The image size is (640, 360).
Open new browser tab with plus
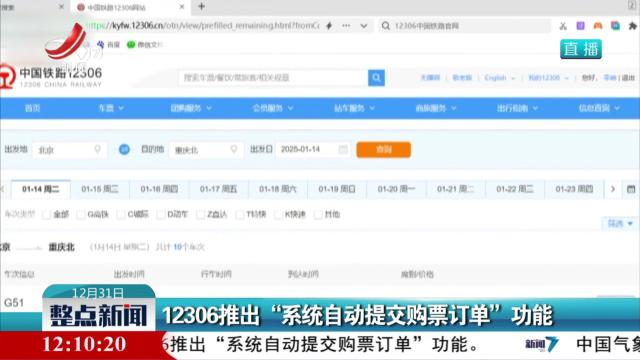tap(201, 7)
